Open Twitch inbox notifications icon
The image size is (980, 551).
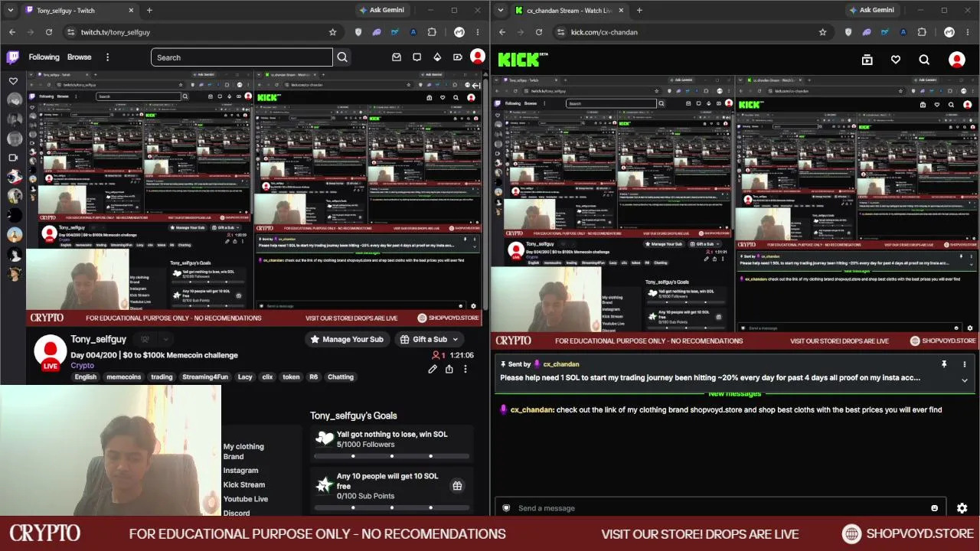[397, 57]
